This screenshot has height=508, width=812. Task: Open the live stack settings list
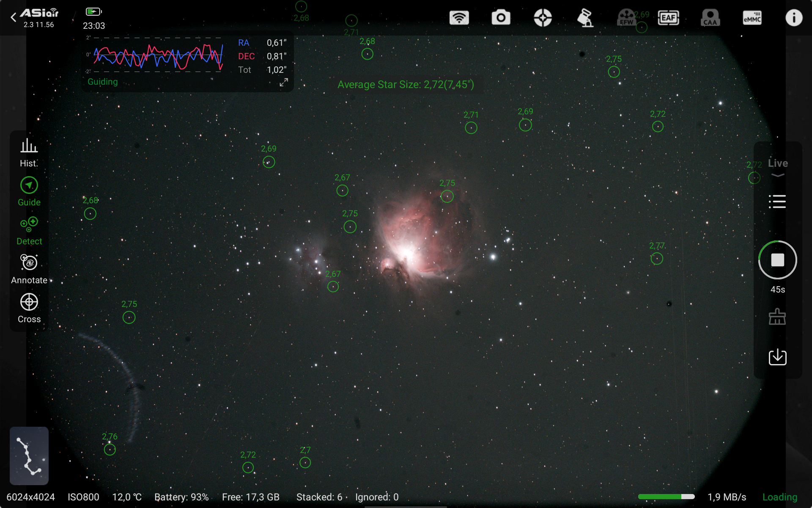pos(777,202)
